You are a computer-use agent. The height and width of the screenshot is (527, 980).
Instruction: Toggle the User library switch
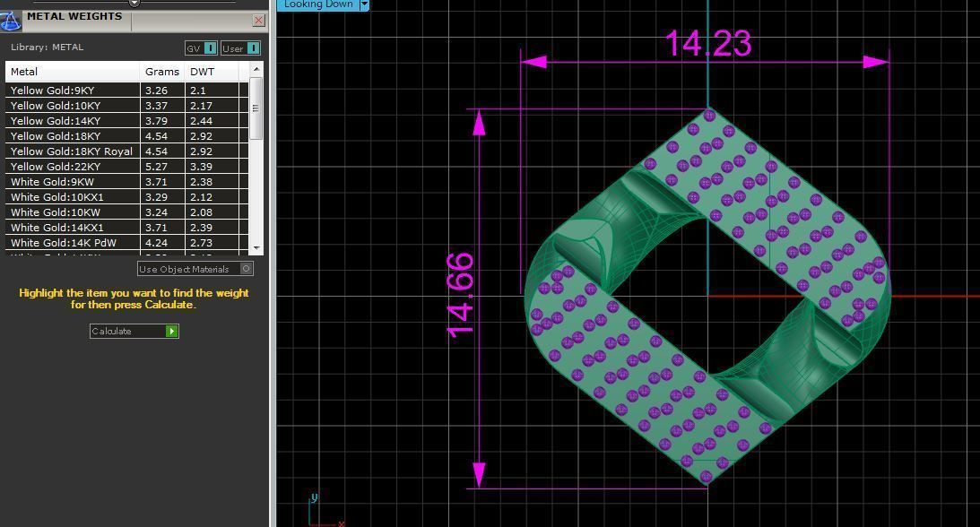coord(240,48)
